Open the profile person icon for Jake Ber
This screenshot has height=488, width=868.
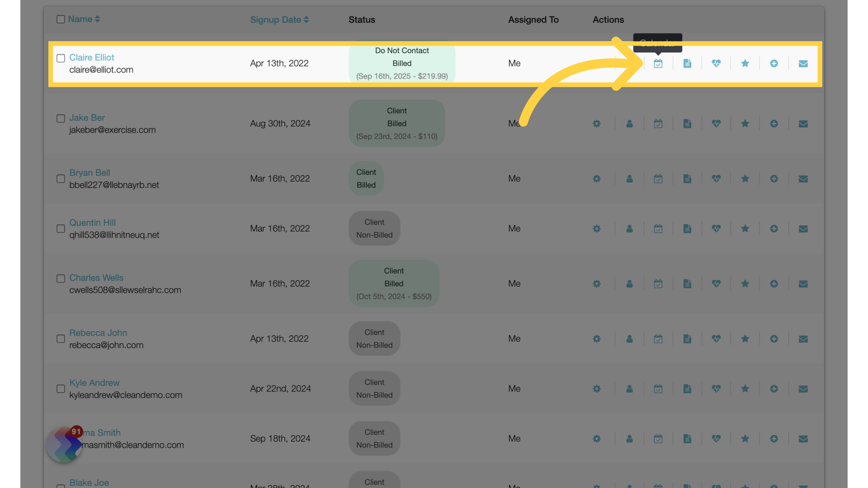pos(629,123)
